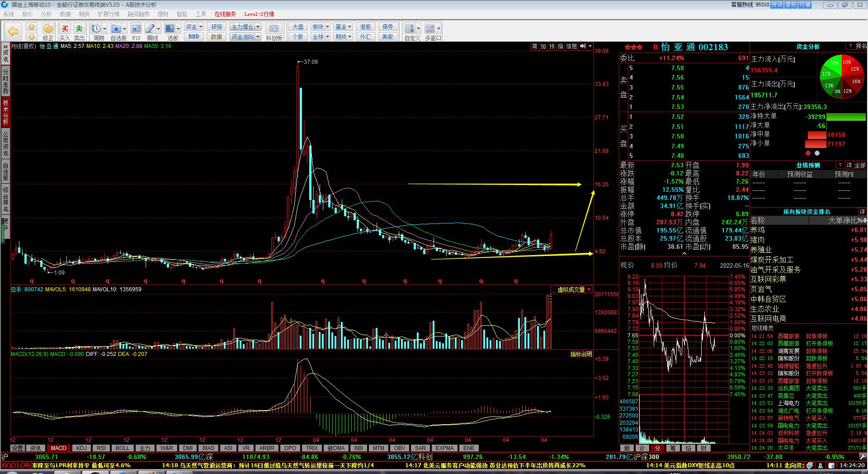Click the three red stars rating
This screenshot has width=868, height=474.
(634, 47)
